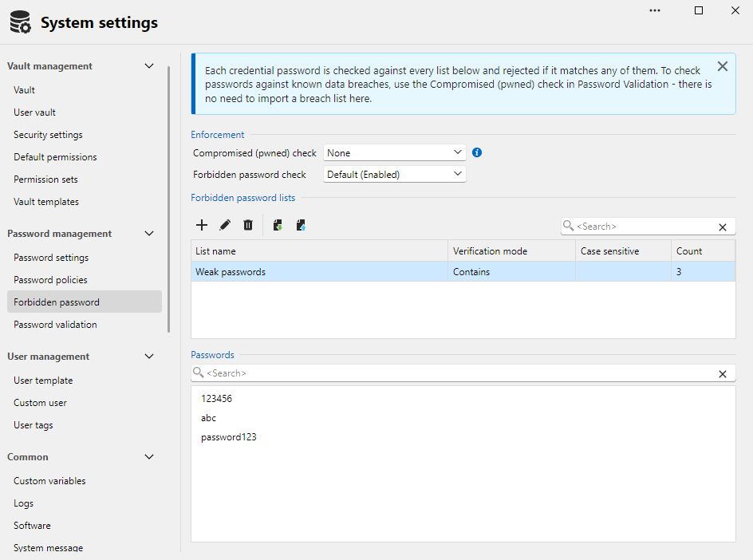Add a new forbidden password list
This screenshot has height=560, width=753.
(x=202, y=225)
